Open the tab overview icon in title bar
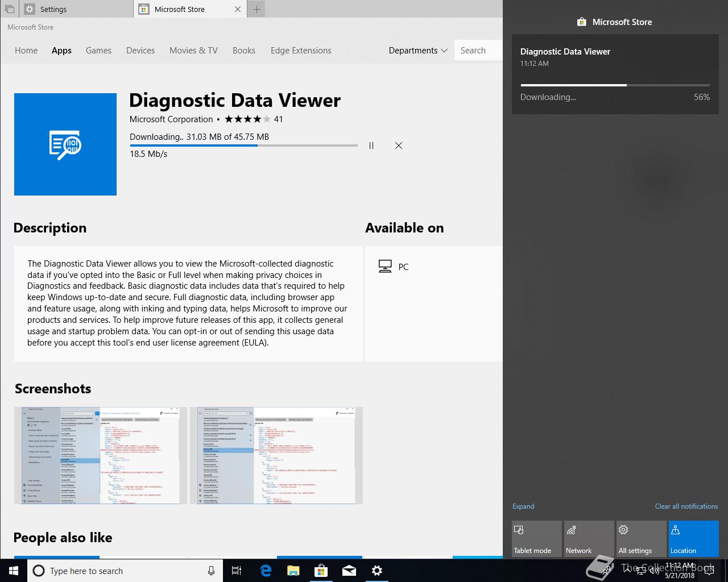728x582 pixels. tap(9, 9)
